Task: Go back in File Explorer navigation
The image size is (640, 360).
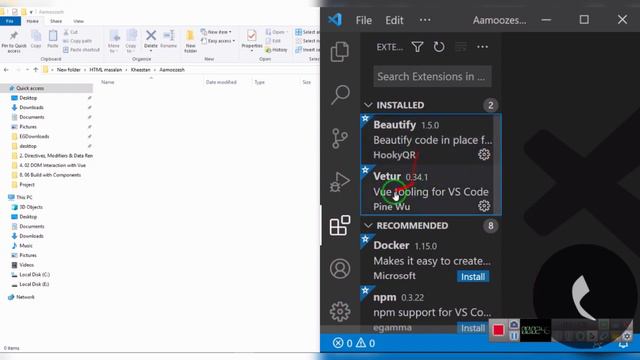Action: tap(6, 70)
